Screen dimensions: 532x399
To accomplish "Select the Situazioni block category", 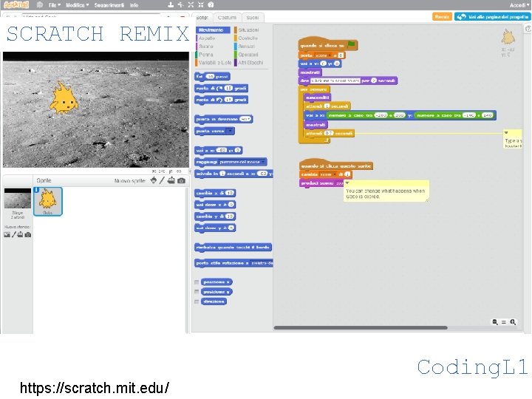I will point(248,30).
